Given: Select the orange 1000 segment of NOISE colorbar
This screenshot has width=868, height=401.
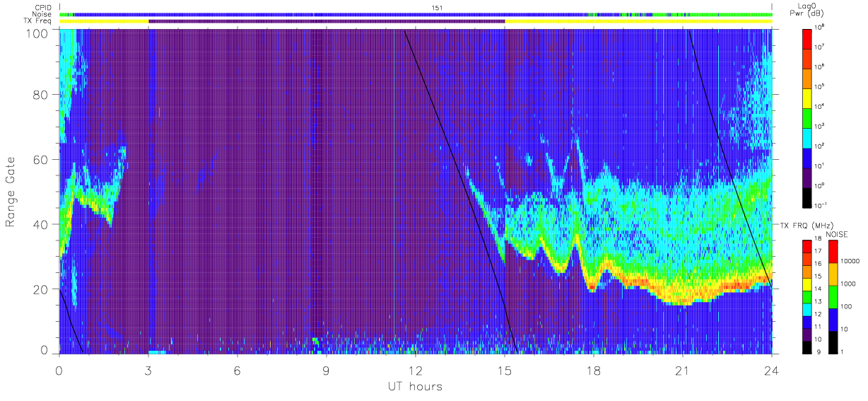Looking at the screenshot, I should tap(833, 274).
